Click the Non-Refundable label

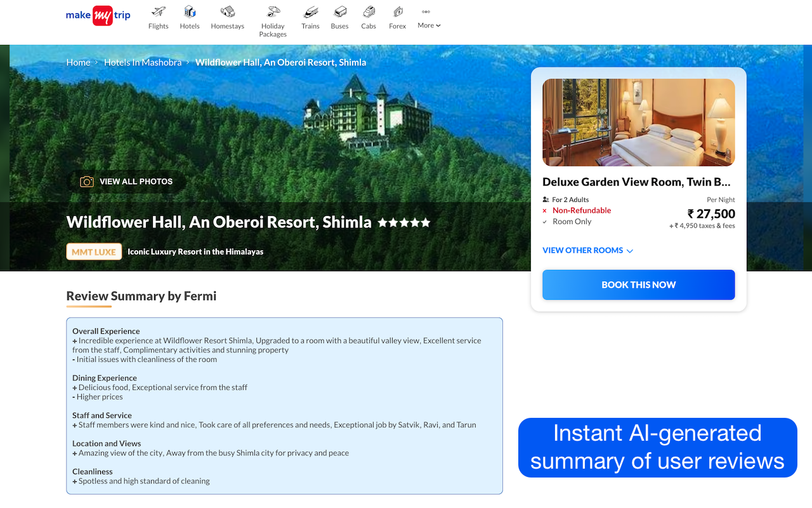582,210
